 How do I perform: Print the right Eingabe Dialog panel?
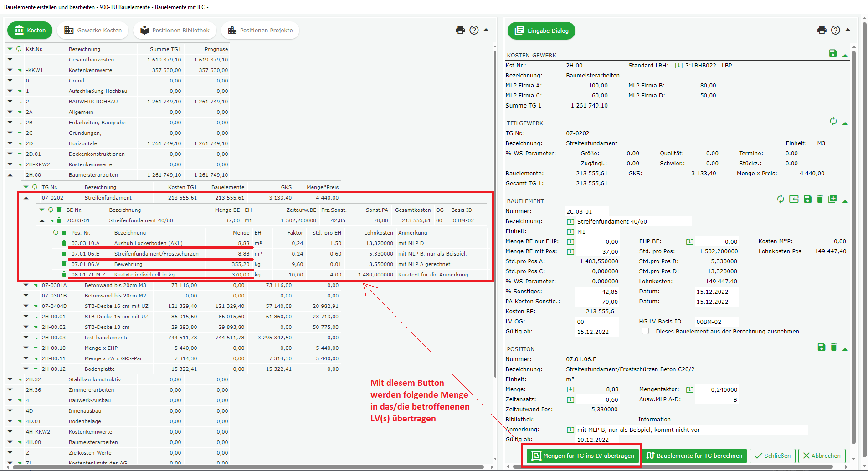822,30
